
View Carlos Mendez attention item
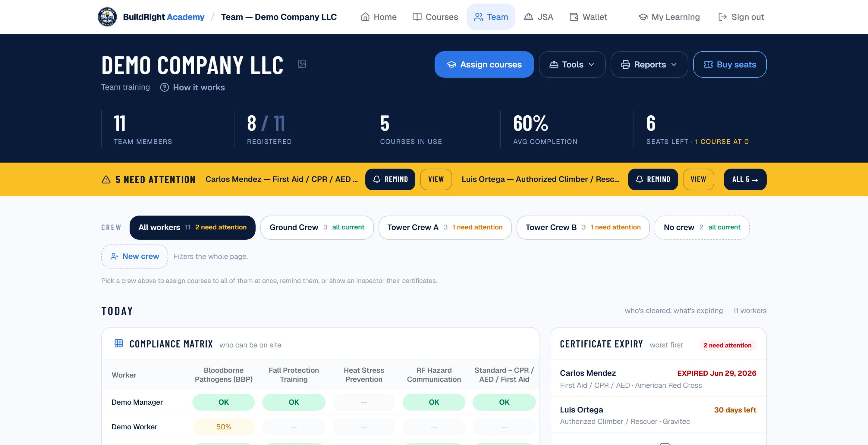pos(436,179)
